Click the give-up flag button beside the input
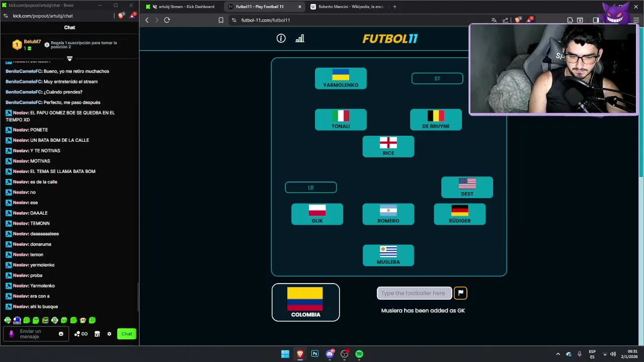The image size is (644, 362). tap(460, 293)
